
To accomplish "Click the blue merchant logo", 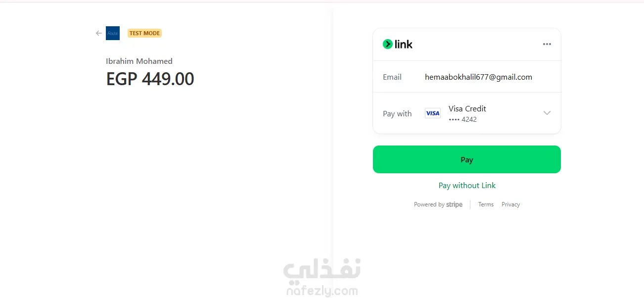I will click(x=113, y=33).
